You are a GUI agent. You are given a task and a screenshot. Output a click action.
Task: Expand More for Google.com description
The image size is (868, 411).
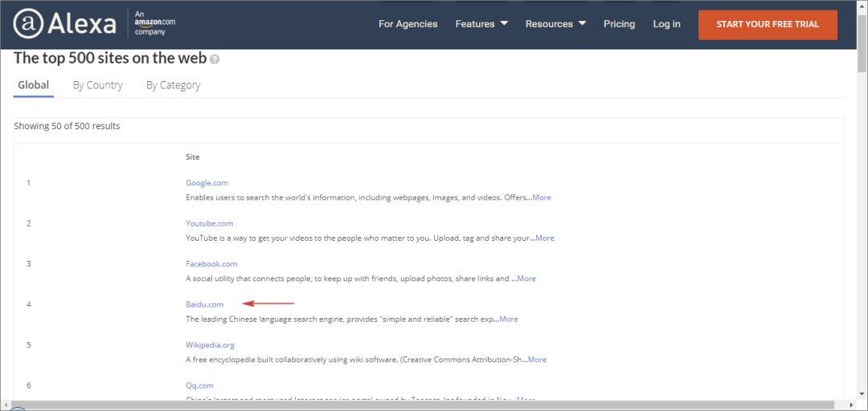pyautogui.click(x=542, y=197)
